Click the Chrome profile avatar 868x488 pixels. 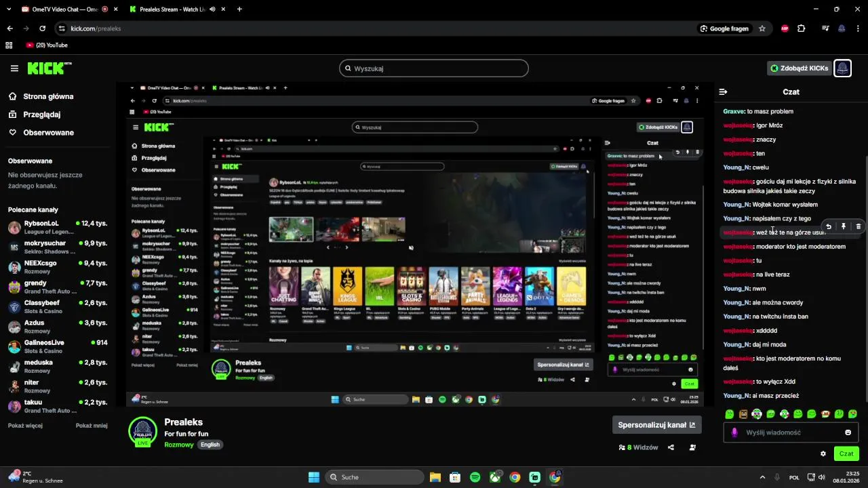click(x=842, y=28)
